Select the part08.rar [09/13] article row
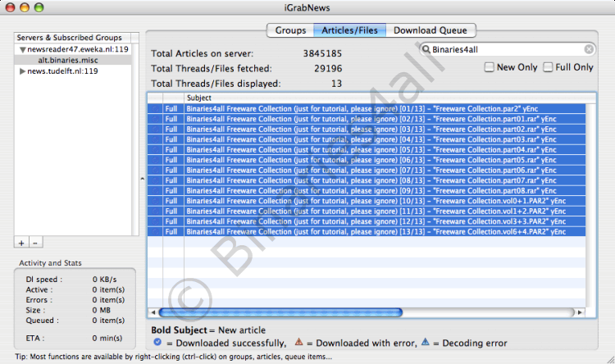This screenshot has height=364, width=615. point(367,191)
